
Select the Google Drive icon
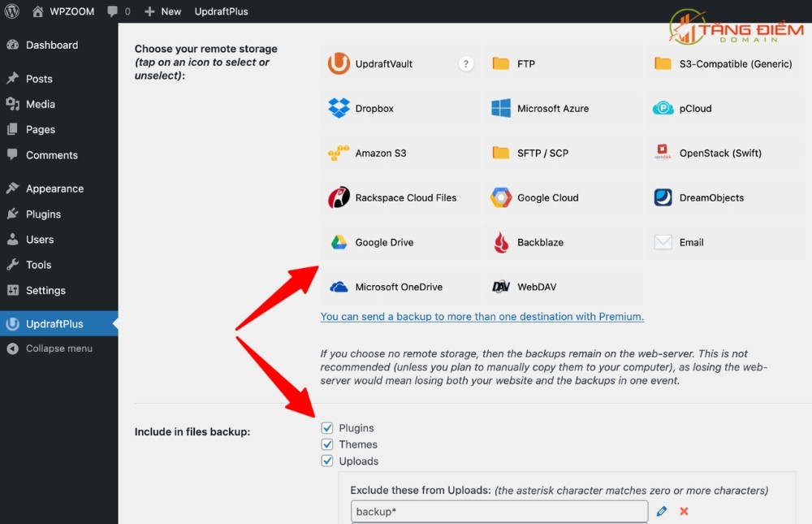[x=339, y=242]
